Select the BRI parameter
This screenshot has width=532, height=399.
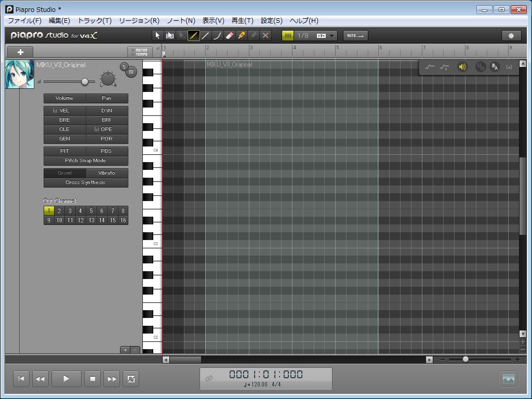tap(107, 120)
